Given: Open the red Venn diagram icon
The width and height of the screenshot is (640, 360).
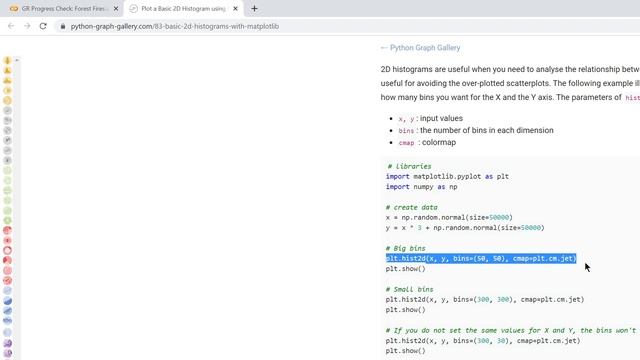Looking at the screenshot, I should click(7, 240).
